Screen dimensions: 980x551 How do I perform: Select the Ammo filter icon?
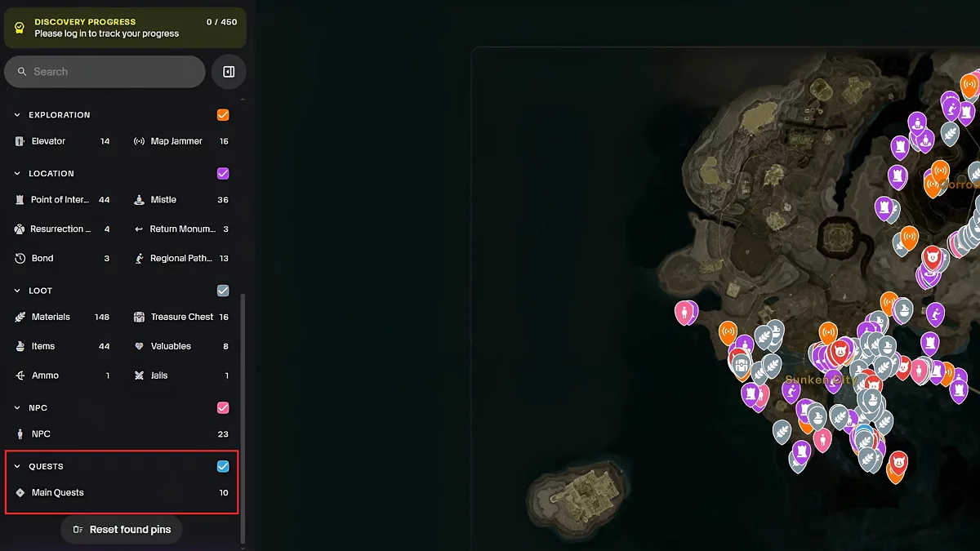click(x=20, y=375)
